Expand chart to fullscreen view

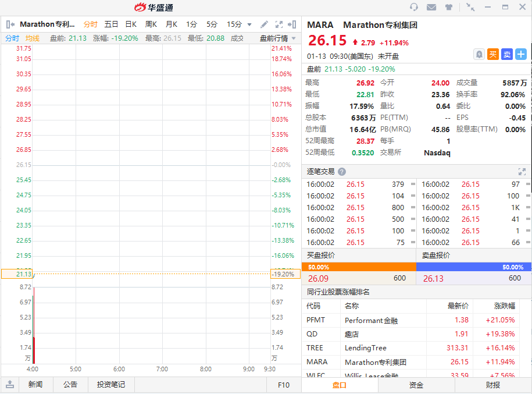279,24
